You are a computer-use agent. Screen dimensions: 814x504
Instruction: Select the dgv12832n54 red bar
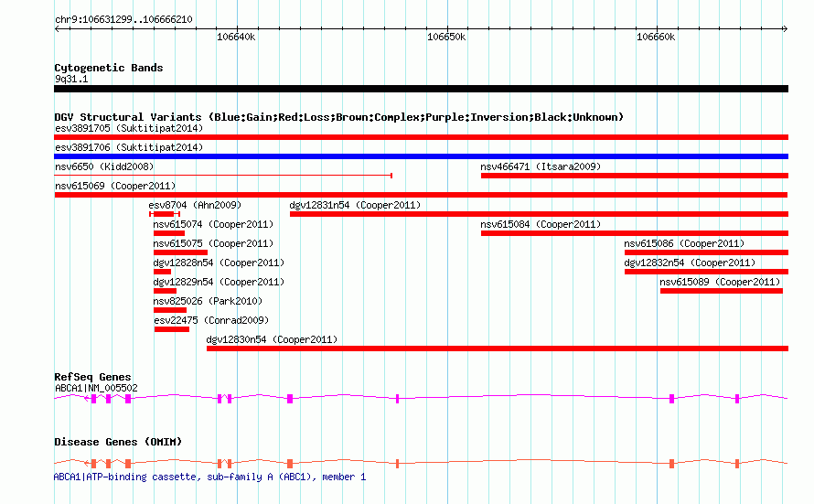tap(707, 272)
